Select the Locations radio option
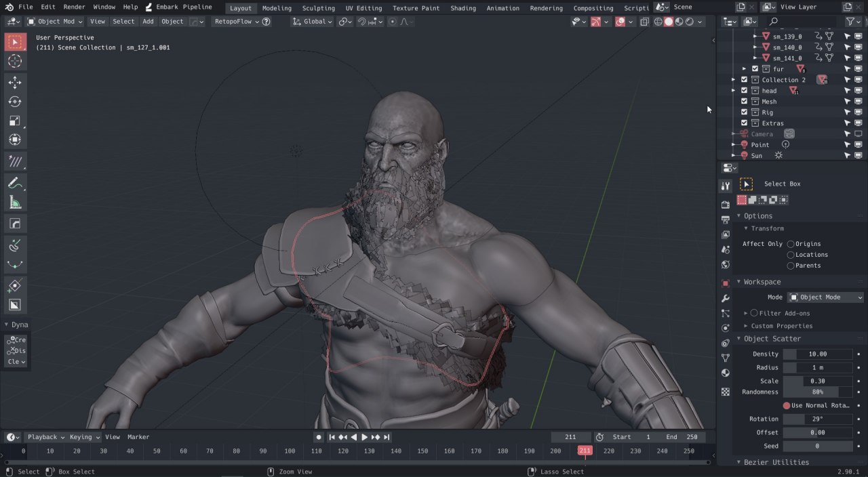 point(790,255)
